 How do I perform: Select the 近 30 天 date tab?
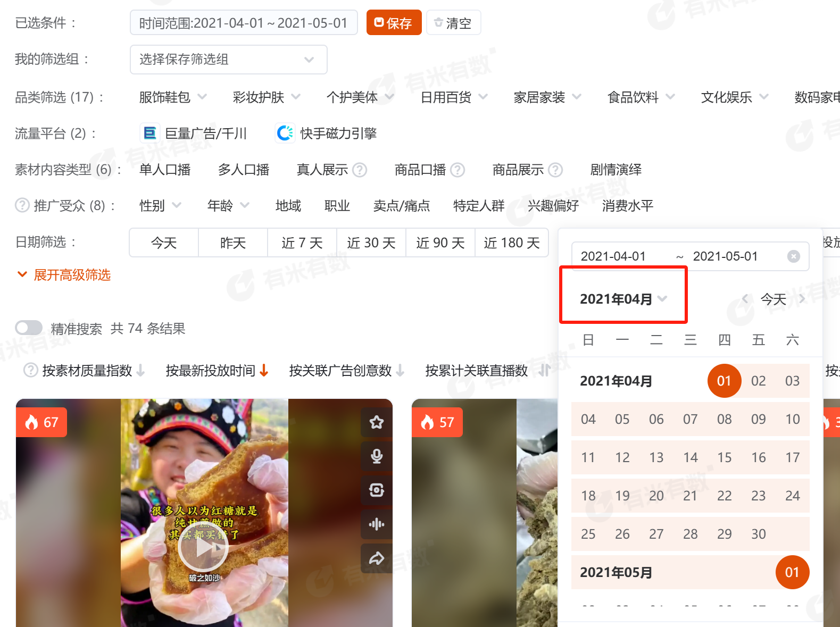click(371, 243)
